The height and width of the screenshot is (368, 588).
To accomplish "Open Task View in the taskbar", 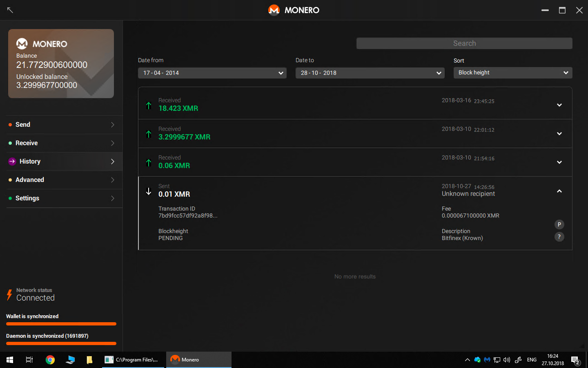I will point(29,360).
